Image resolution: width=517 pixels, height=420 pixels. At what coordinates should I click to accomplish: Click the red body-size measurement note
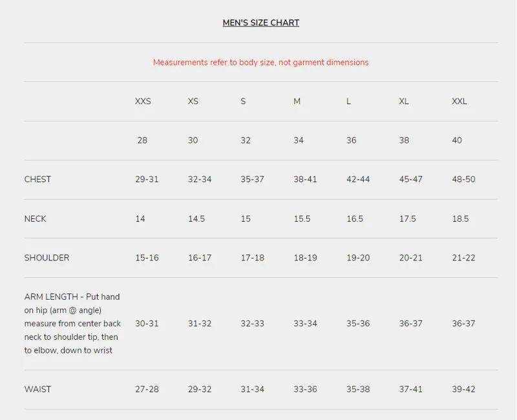click(261, 62)
